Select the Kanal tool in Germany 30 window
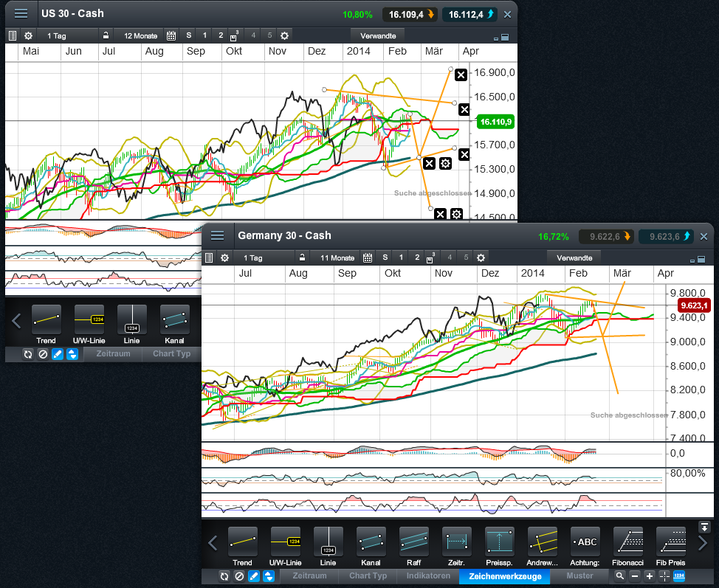 click(x=371, y=547)
